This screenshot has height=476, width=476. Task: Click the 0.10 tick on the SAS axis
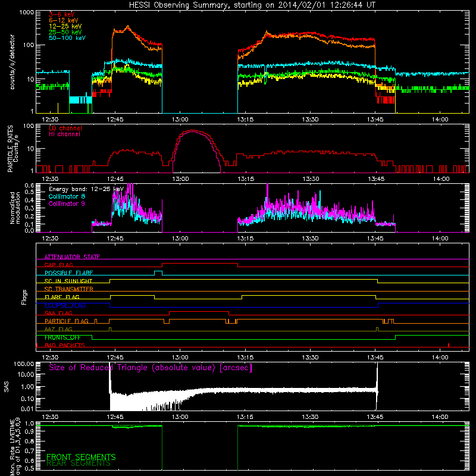click(x=27, y=399)
